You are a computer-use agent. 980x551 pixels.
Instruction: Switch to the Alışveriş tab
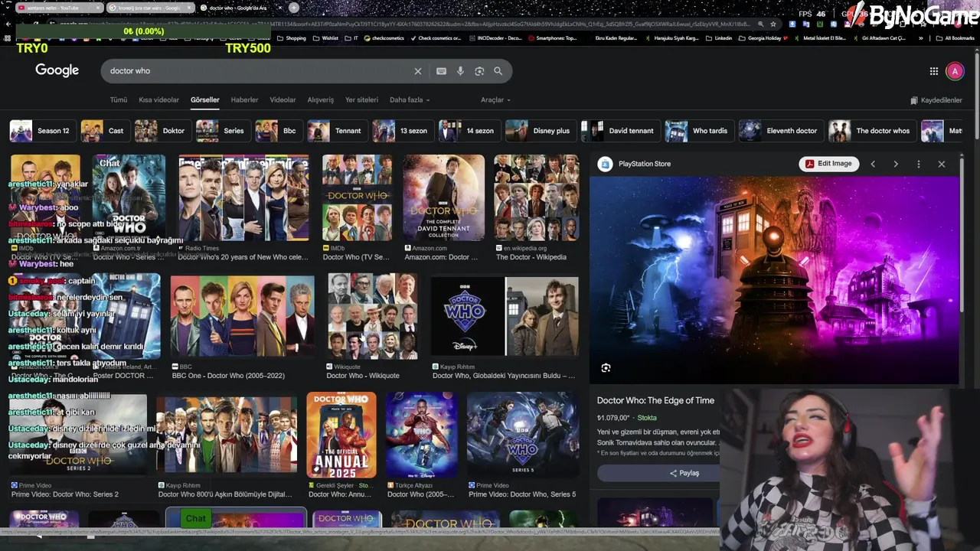(x=320, y=99)
